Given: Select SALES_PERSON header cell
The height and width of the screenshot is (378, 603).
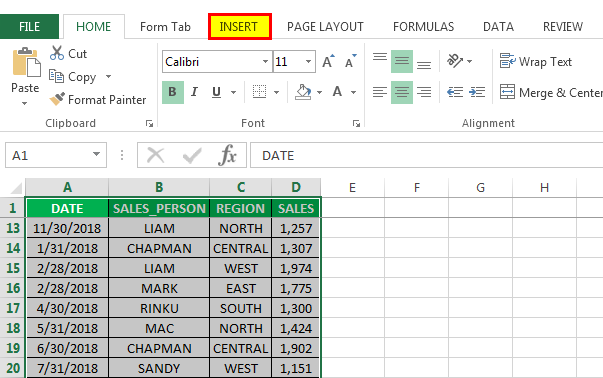Looking at the screenshot, I should [159, 208].
